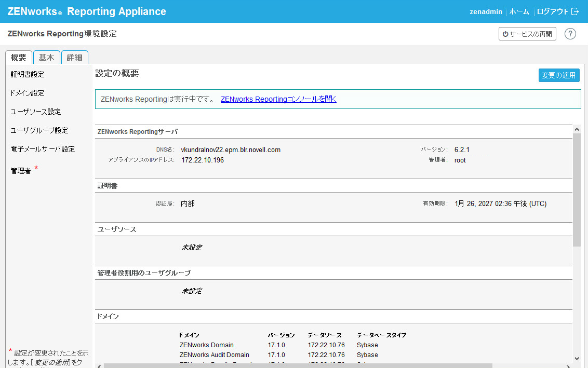
Task: Switch to the 詳細 tab
Action: (x=74, y=58)
